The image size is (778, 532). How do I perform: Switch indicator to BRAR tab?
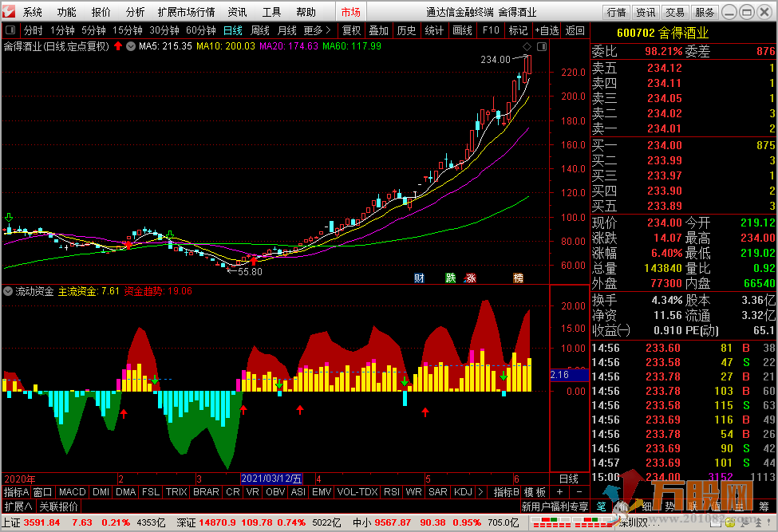206,492
